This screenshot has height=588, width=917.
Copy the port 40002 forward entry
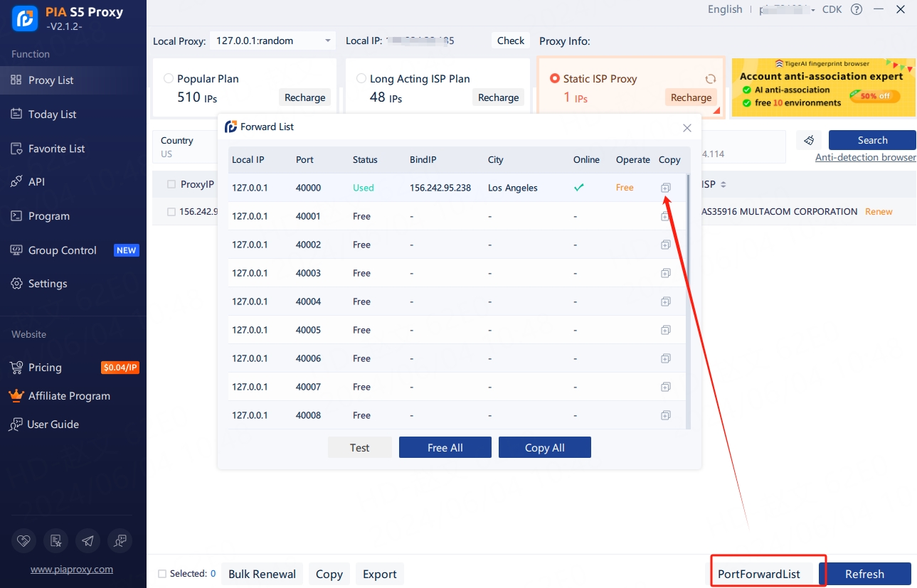(x=666, y=245)
